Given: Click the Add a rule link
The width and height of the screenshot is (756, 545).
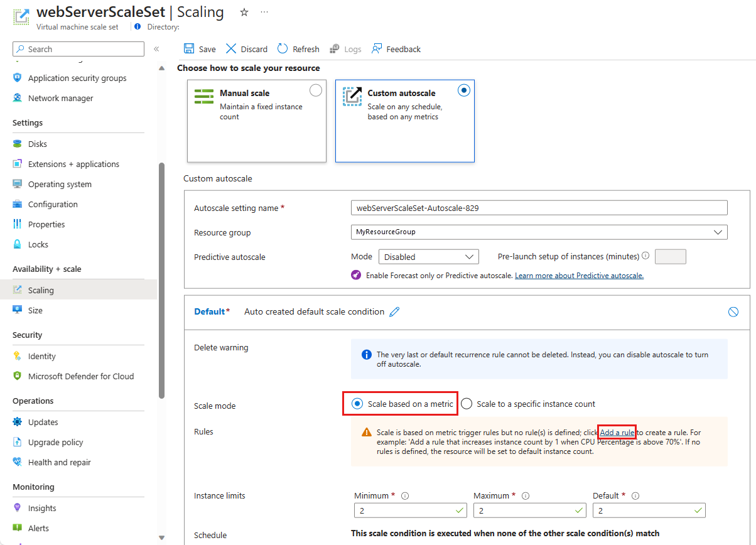Looking at the screenshot, I should pyautogui.click(x=617, y=433).
